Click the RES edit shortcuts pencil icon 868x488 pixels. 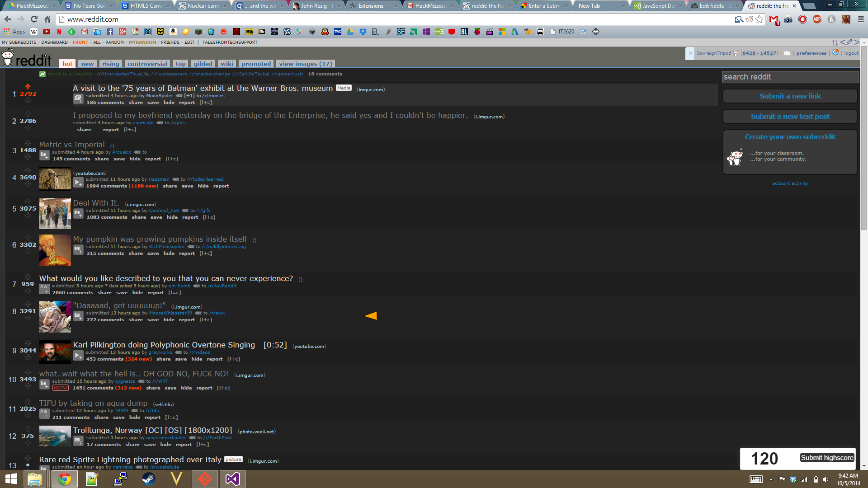pos(849,42)
